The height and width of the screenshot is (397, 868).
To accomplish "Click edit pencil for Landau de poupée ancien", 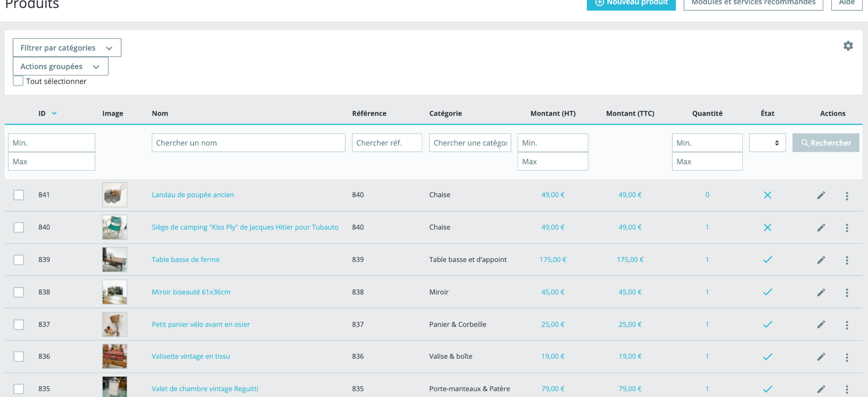I will (821, 195).
